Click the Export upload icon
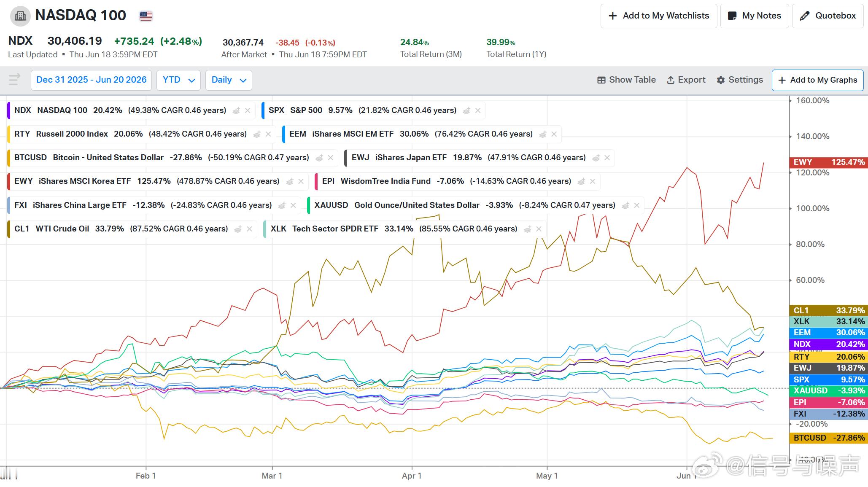868x487 pixels. pyautogui.click(x=671, y=80)
